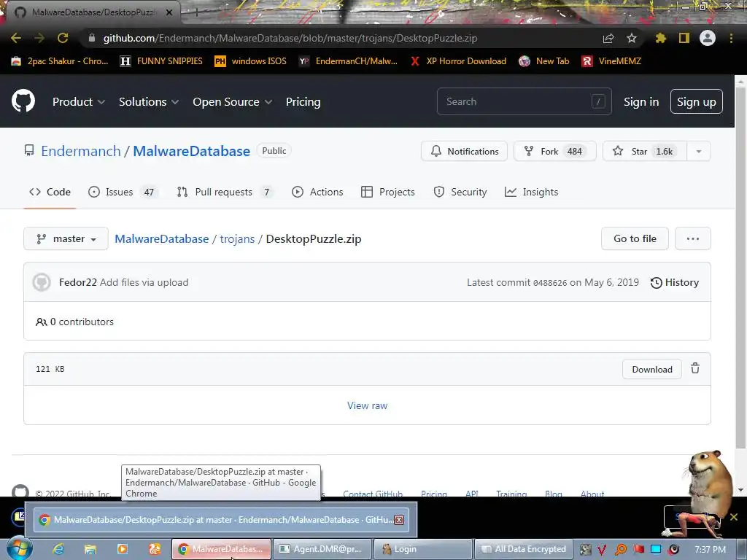The image size is (747, 560).
Task: Click the GitHub octocat logo in header
Action: point(23,101)
